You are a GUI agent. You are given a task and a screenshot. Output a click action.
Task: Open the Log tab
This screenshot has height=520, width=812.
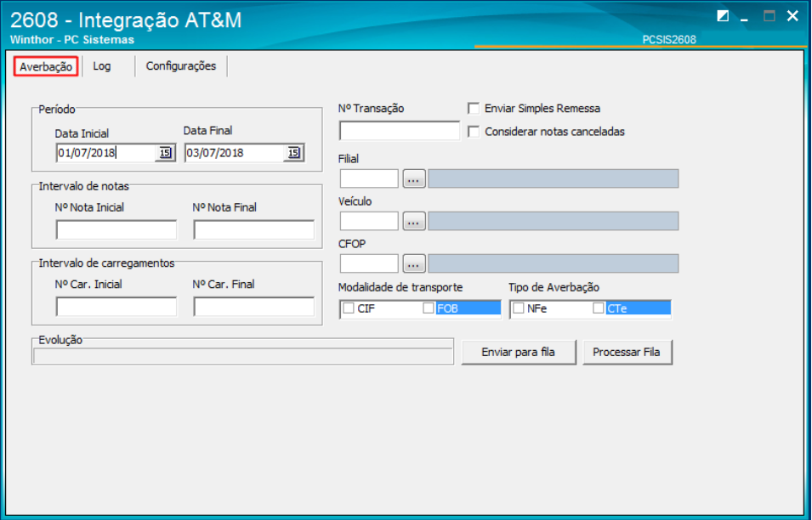point(102,66)
